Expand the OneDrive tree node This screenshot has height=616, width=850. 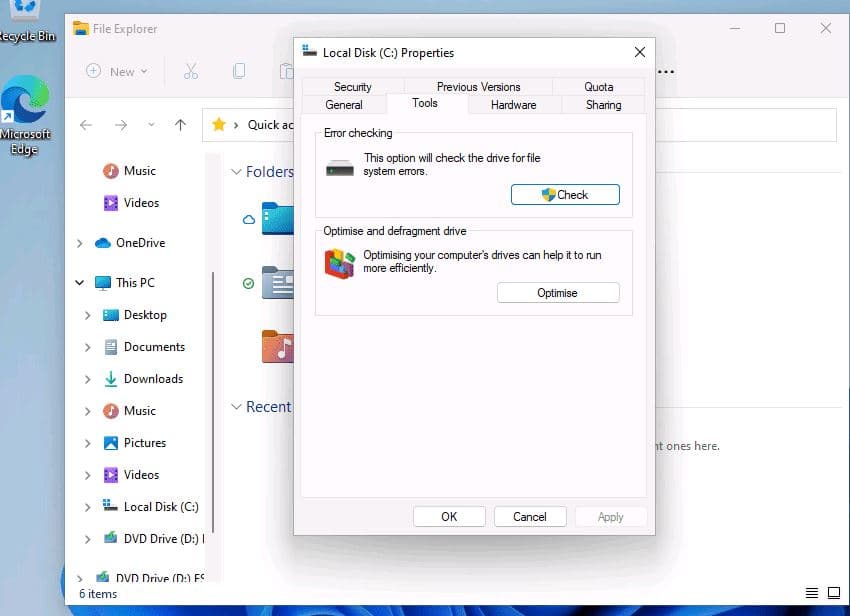click(x=79, y=243)
